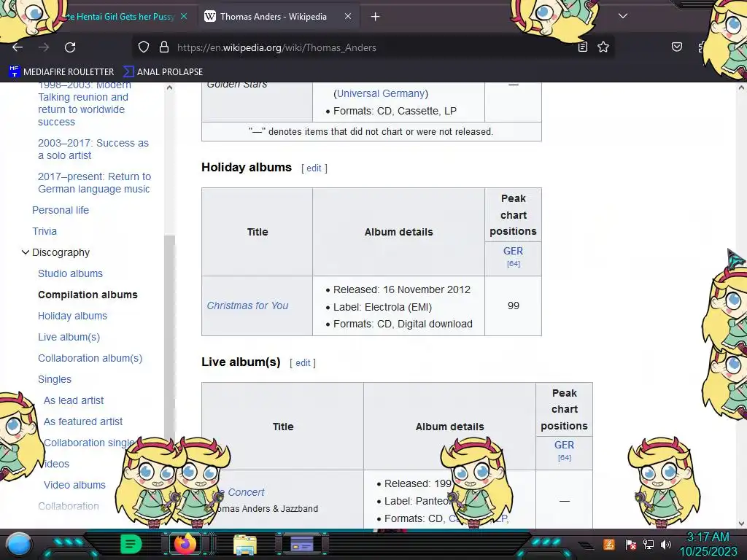
Task: Click GER link in Live album(s) table
Action: coord(564,445)
